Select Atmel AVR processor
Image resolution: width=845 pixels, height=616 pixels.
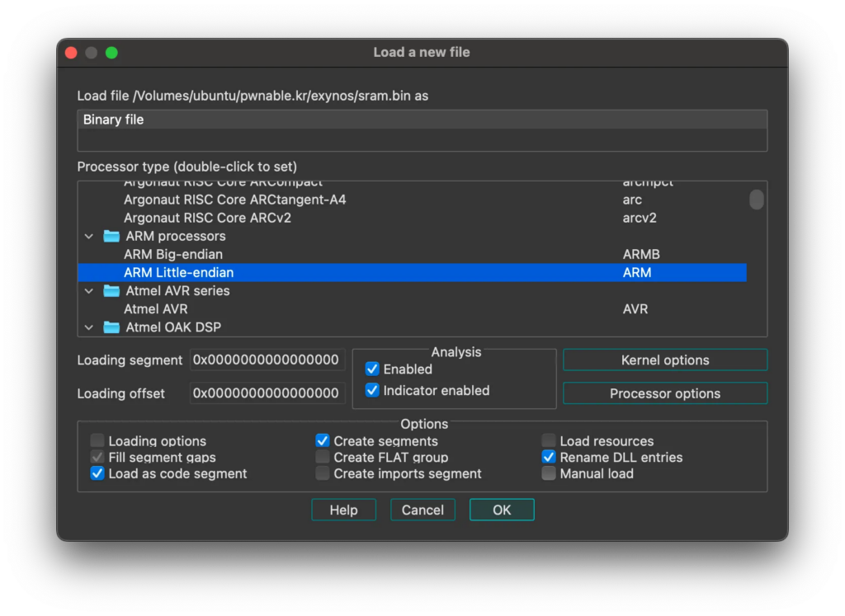(413, 309)
